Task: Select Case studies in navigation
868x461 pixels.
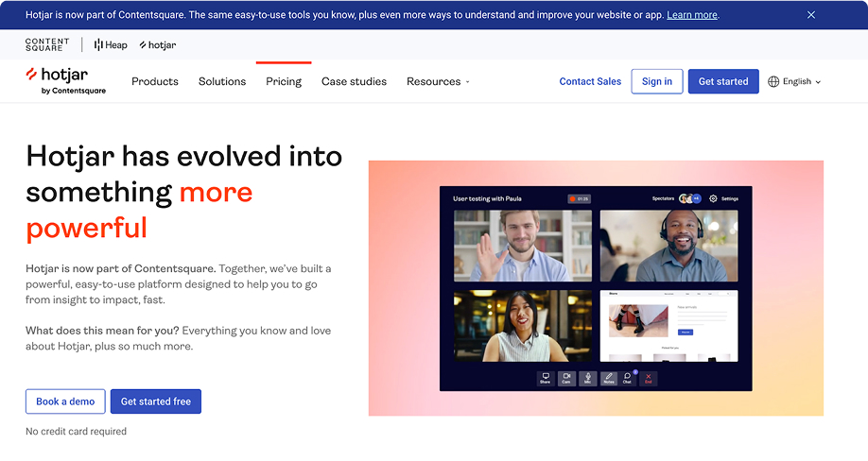Action: click(x=354, y=82)
